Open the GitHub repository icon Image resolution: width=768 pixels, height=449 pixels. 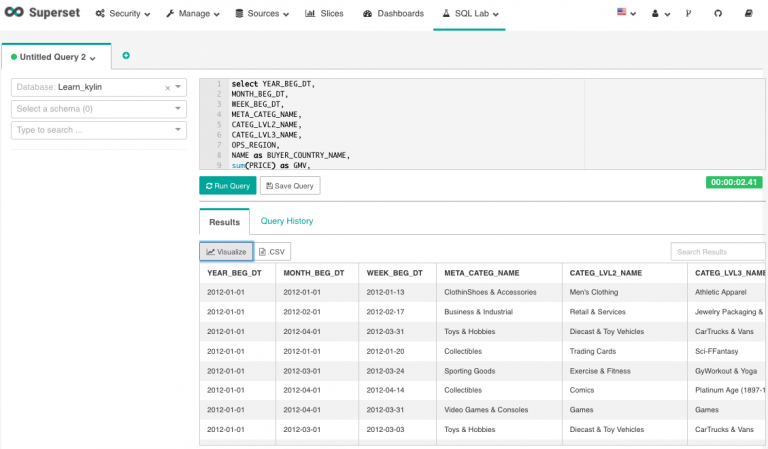click(717, 14)
